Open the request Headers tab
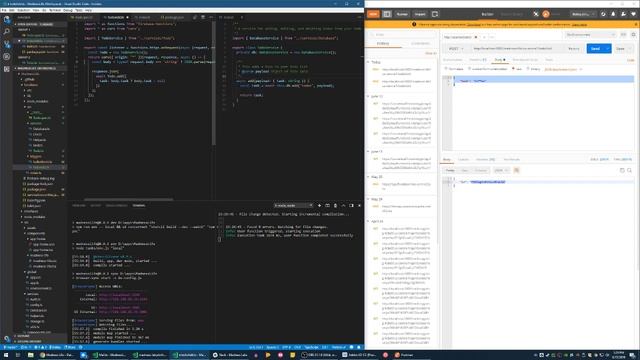Screen dimensions: 640x360 [x=477, y=60]
